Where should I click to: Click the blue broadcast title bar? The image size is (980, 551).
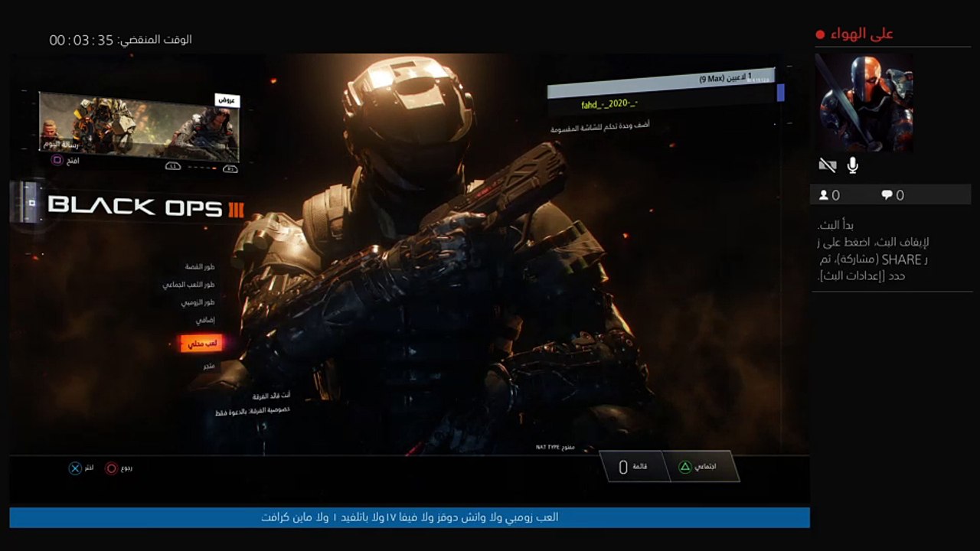[410, 517]
